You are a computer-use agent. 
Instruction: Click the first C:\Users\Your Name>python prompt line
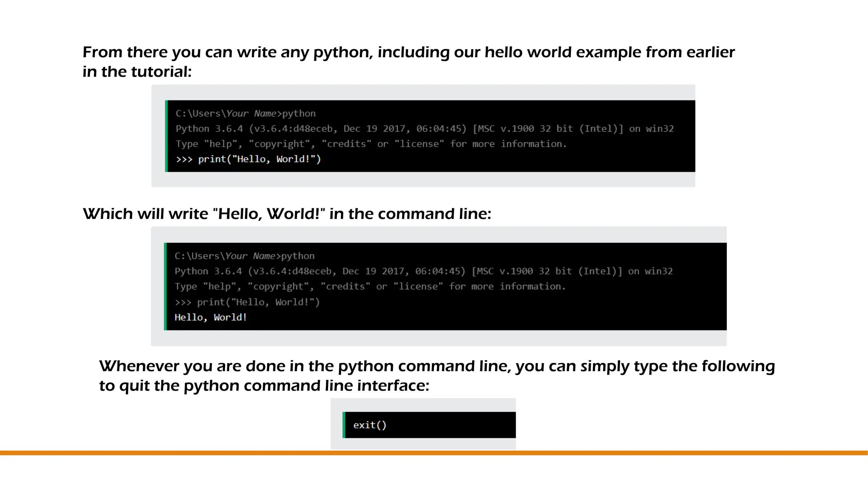click(245, 114)
